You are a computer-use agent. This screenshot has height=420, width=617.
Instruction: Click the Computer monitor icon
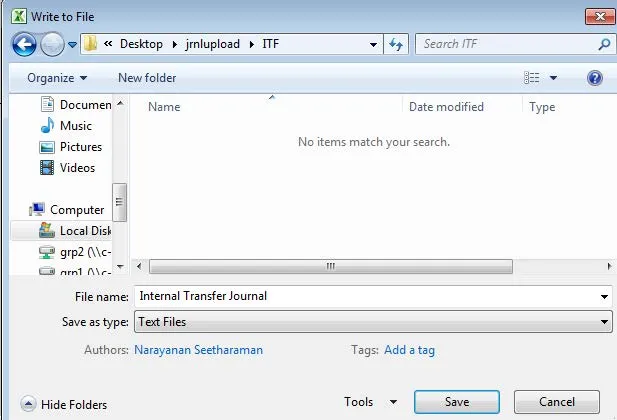(37, 209)
